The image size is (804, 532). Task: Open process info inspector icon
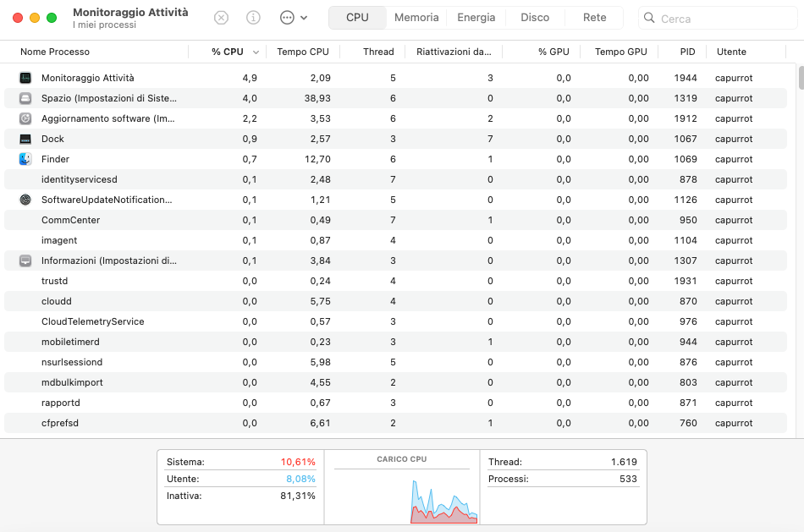point(253,18)
